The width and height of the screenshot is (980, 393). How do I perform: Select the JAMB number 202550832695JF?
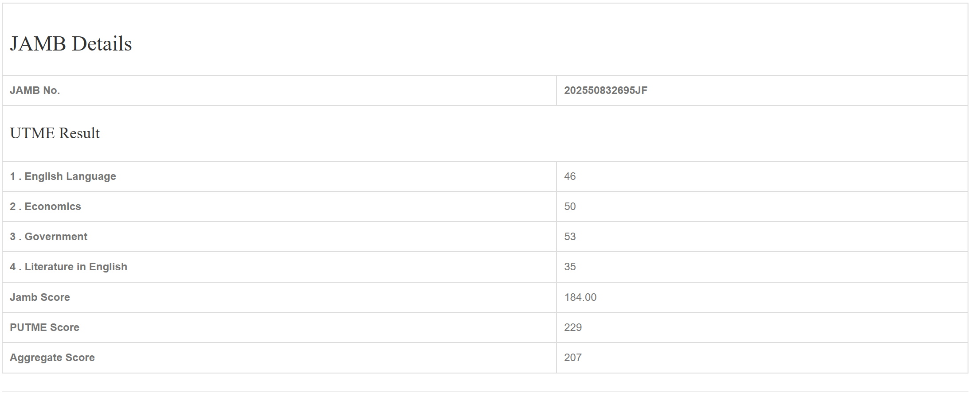coord(605,90)
